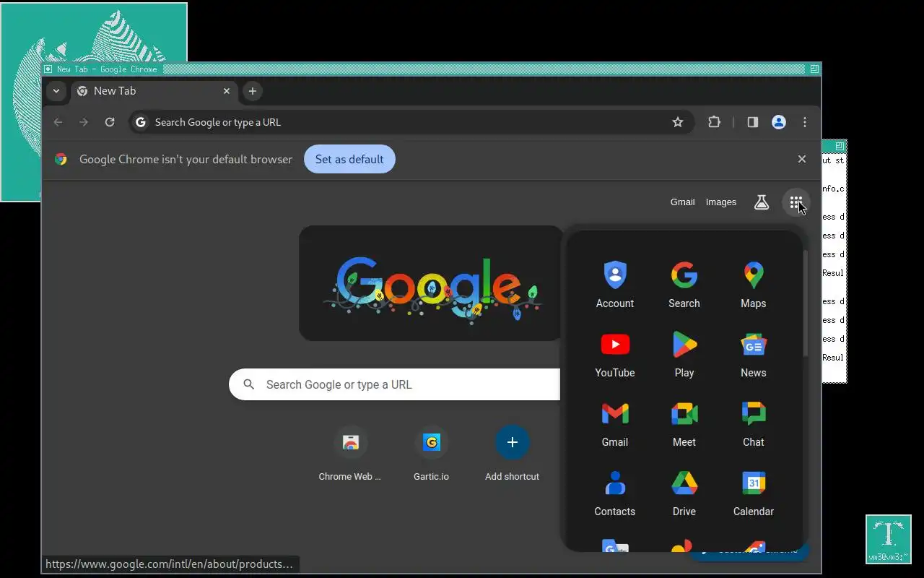Reload the current page
This screenshot has width=924, height=578.
pos(110,122)
